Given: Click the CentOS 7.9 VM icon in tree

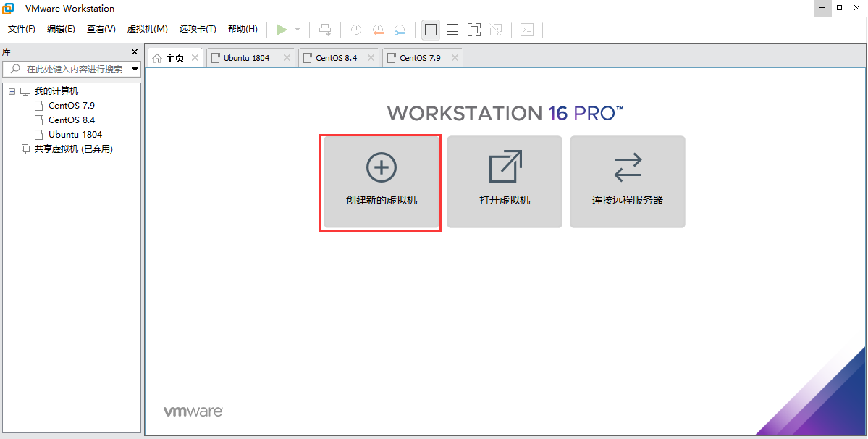Looking at the screenshot, I should coord(39,106).
